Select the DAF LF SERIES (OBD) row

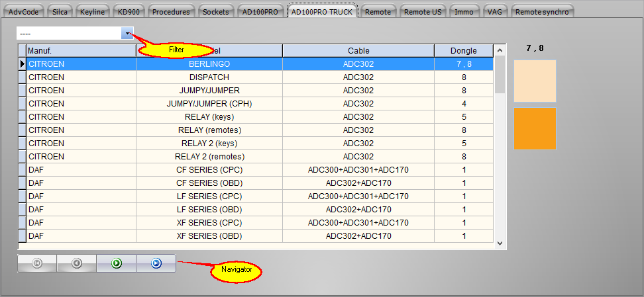pos(209,210)
